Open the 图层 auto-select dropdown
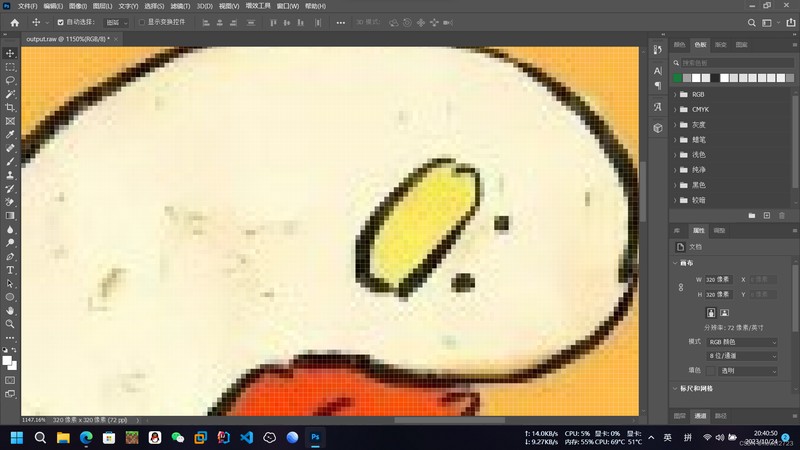800x450 pixels. (116, 22)
